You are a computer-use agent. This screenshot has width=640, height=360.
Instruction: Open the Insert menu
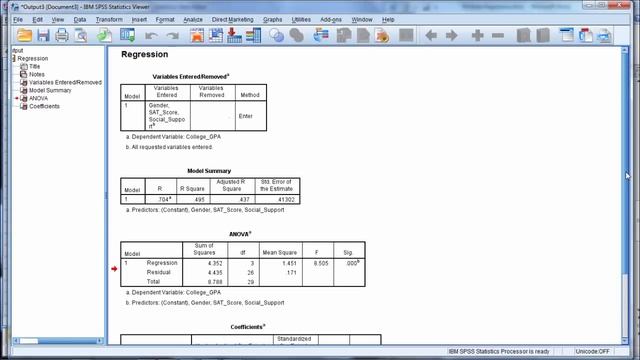pos(139,20)
